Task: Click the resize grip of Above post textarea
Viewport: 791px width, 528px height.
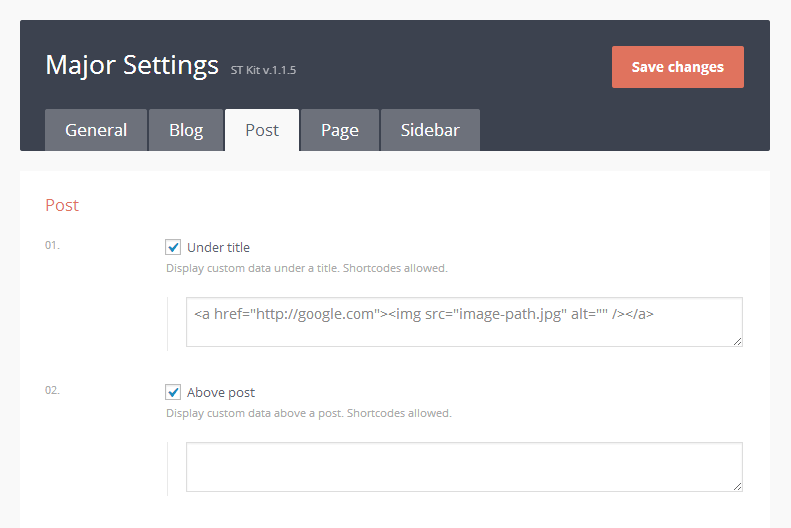Action: [x=737, y=486]
